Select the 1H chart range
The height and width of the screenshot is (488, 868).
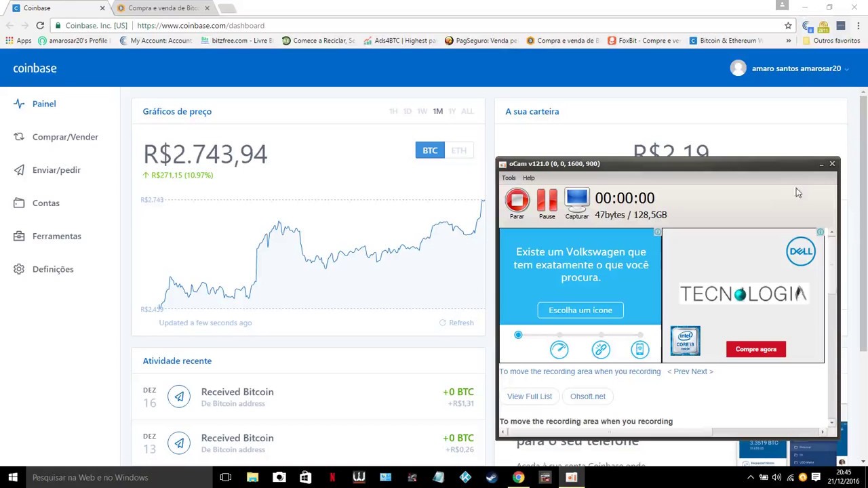[x=393, y=111]
